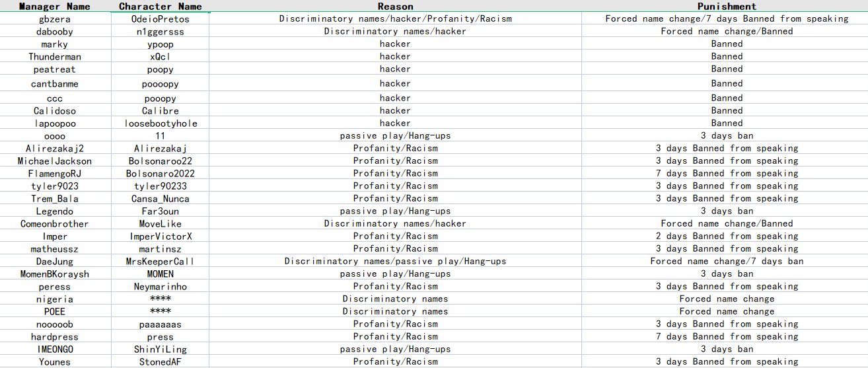The image size is (868, 368).
Task: Click the MomenBKoraysh manager cell
Action: pyautogui.click(x=55, y=274)
